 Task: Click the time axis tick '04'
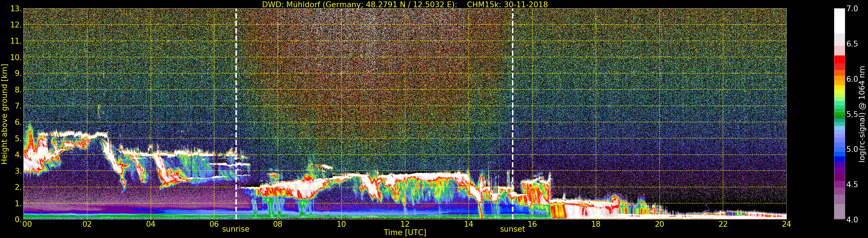point(151,224)
